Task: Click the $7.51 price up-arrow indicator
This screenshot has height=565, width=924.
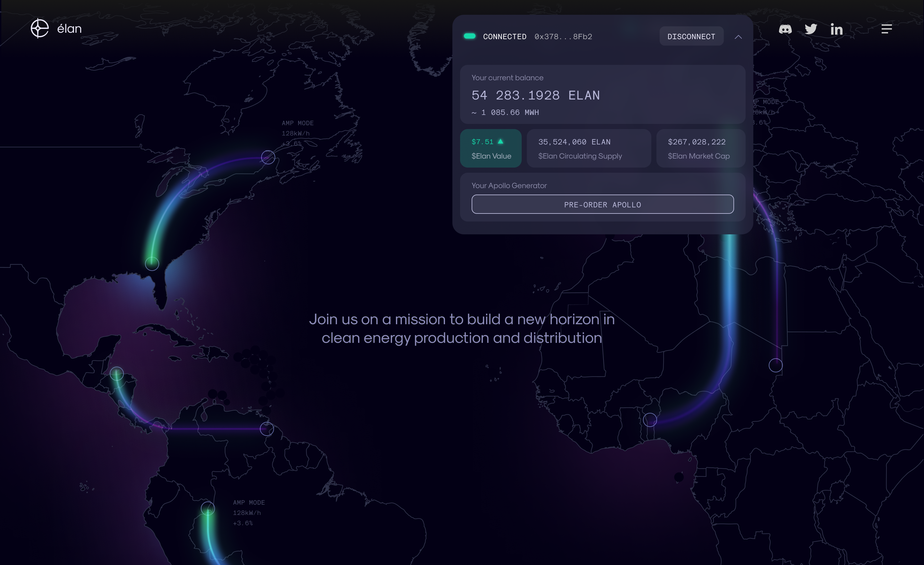Action: point(501,142)
